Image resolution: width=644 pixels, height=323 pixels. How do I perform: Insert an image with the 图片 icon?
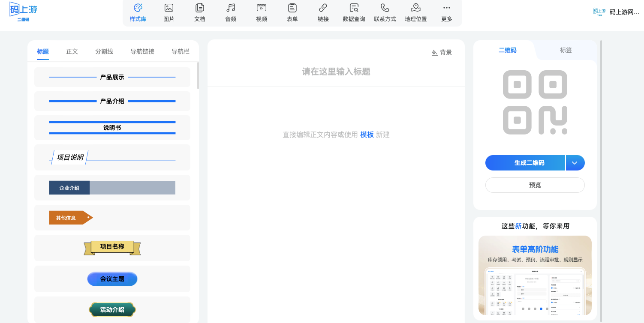pyautogui.click(x=169, y=13)
